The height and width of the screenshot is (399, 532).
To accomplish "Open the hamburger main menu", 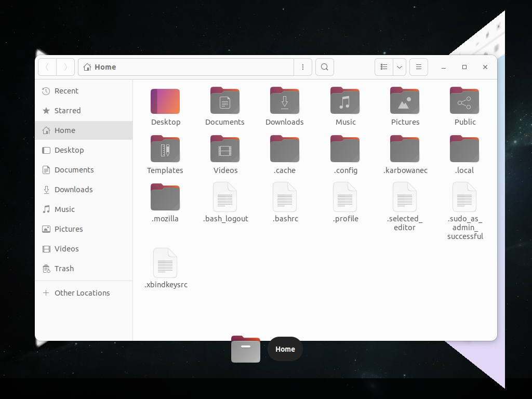I will tap(419, 67).
